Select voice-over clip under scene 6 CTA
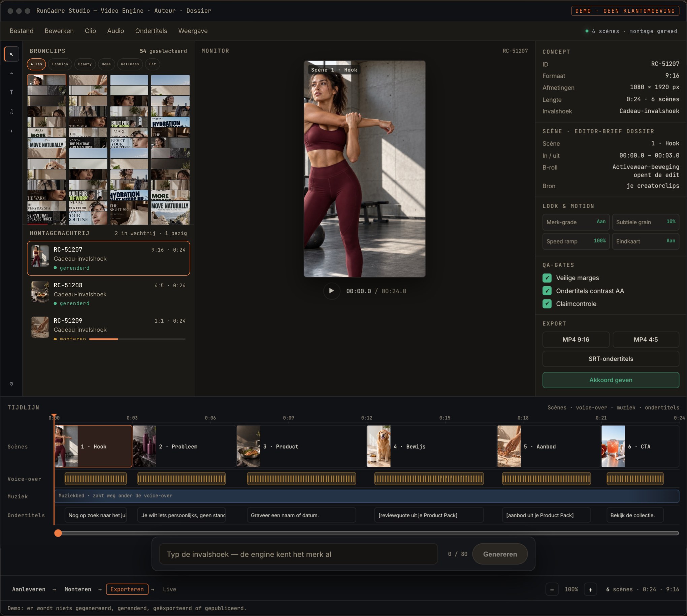Screen dimensions: 687x616 [635, 479]
